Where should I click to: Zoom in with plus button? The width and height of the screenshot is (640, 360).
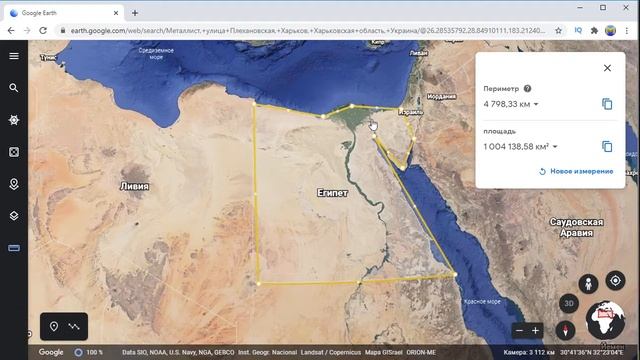click(536, 331)
